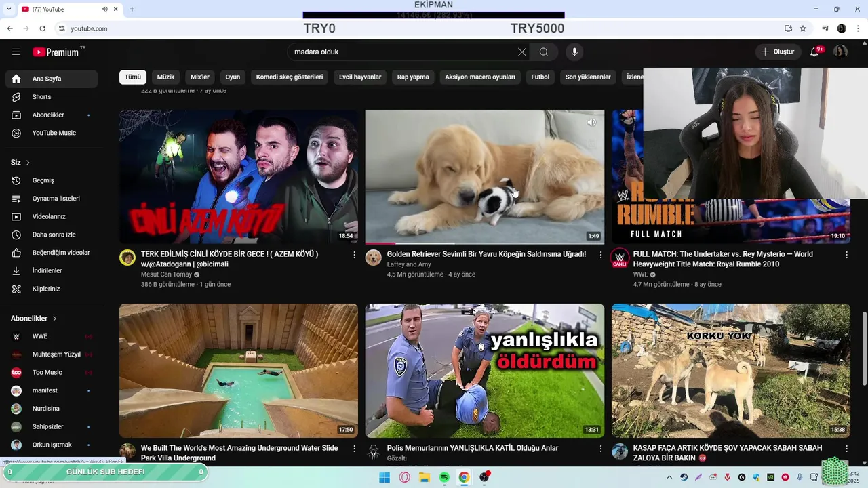Open the Chrome three-dot menu
The height and width of the screenshot is (488, 868).
859,28
